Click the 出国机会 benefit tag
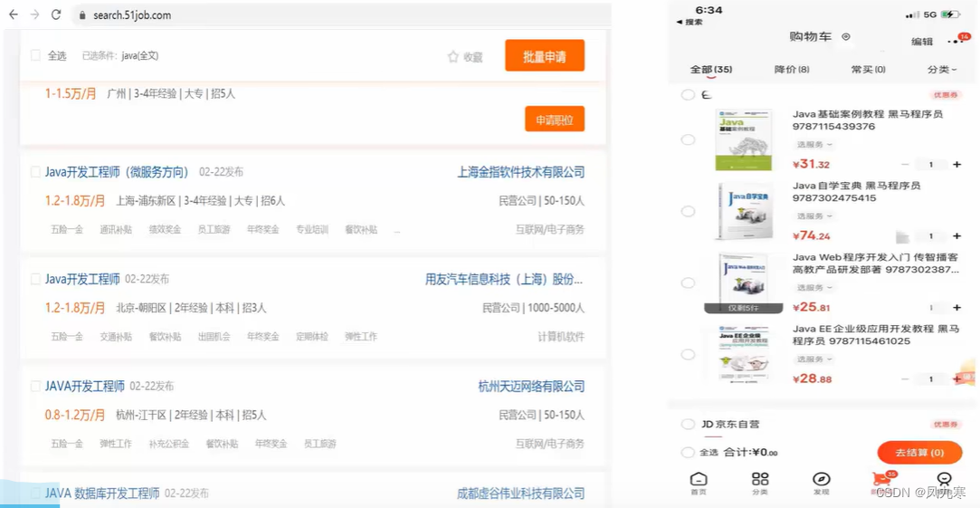 pyautogui.click(x=214, y=337)
